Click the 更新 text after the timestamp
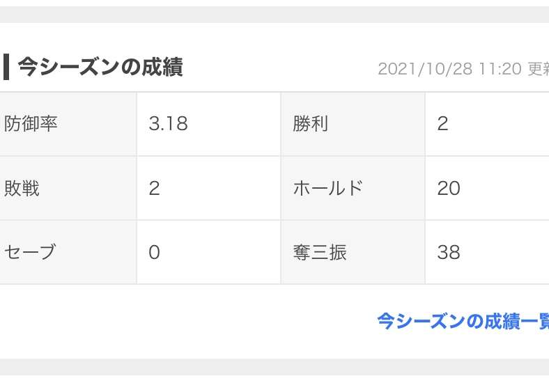Image resolution: width=549 pixels, height=392 pixels. tap(538, 69)
